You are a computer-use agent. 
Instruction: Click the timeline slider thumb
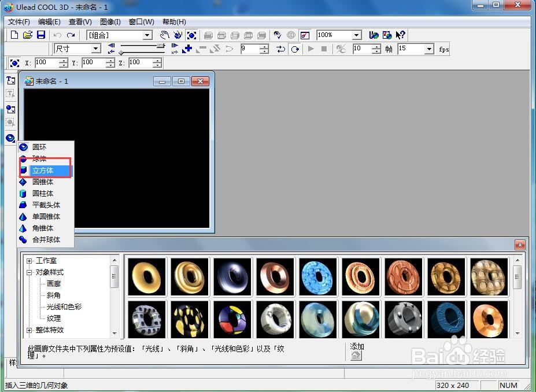[x=160, y=46]
